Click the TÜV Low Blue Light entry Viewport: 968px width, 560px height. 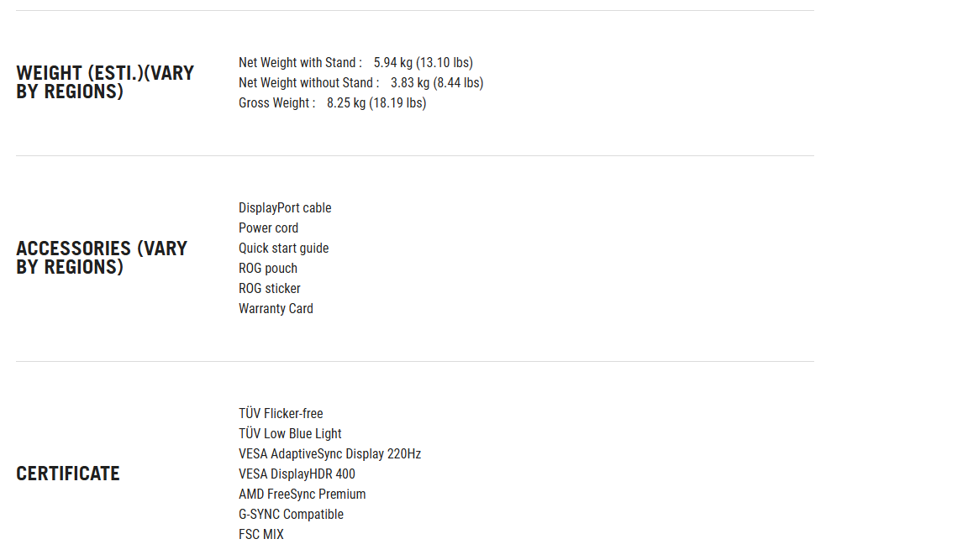point(290,433)
